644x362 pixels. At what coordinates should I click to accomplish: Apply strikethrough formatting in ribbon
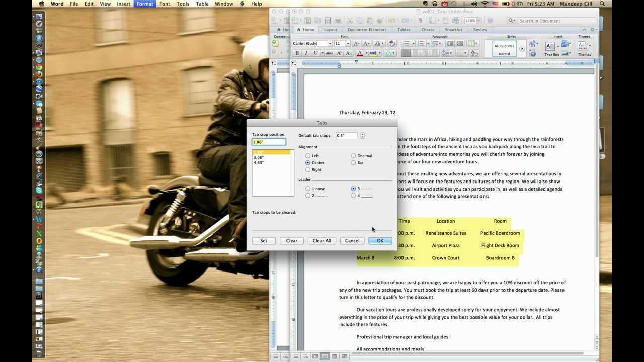tap(329, 53)
